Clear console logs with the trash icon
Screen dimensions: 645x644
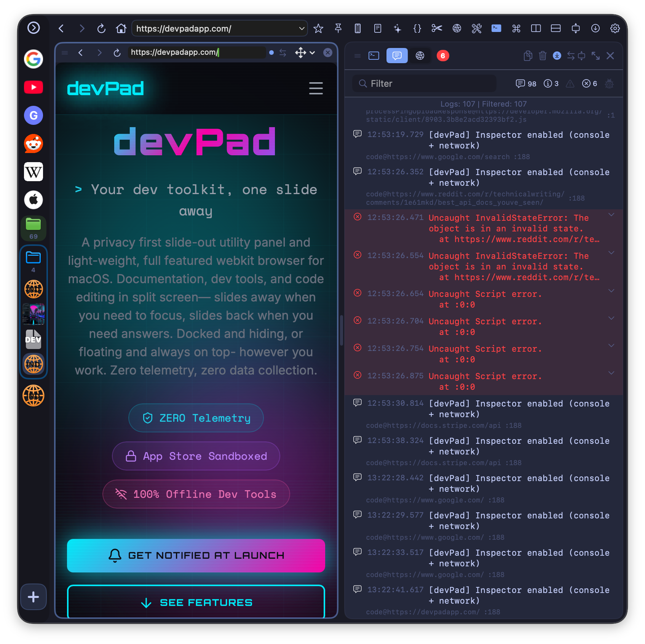pos(542,56)
